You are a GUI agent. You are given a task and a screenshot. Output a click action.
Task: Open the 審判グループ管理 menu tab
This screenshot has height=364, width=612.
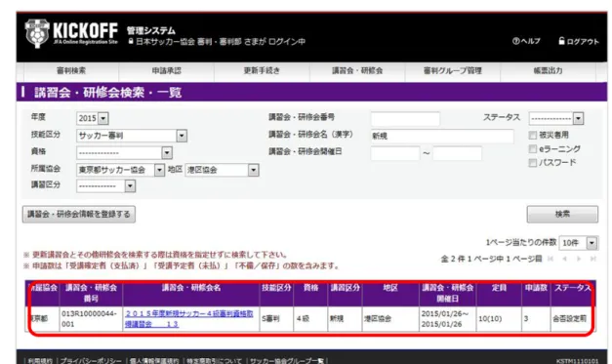click(x=453, y=70)
